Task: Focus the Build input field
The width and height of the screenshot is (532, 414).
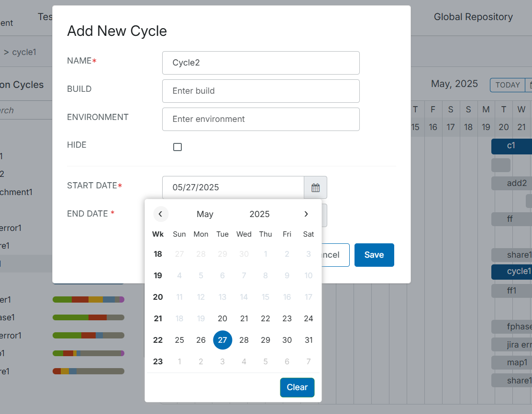Action: point(261,91)
